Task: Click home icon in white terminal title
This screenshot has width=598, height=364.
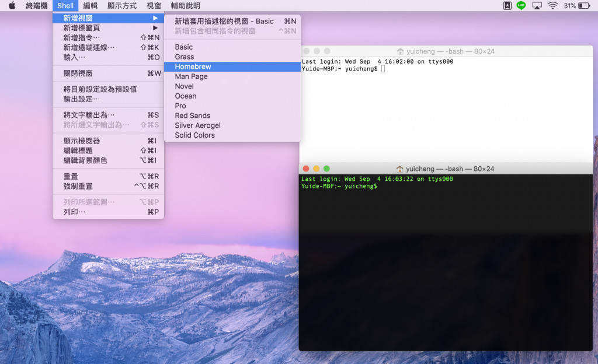Action: pyautogui.click(x=400, y=51)
